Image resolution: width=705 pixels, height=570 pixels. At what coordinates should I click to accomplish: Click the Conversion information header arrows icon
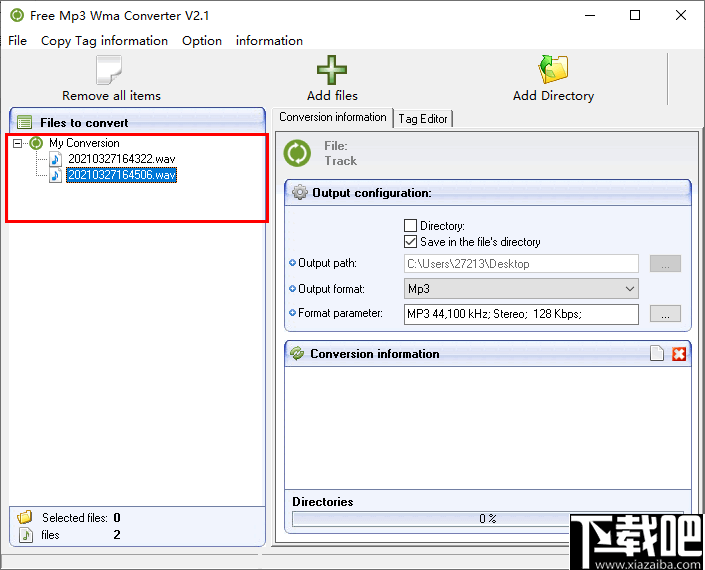click(x=297, y=354)
